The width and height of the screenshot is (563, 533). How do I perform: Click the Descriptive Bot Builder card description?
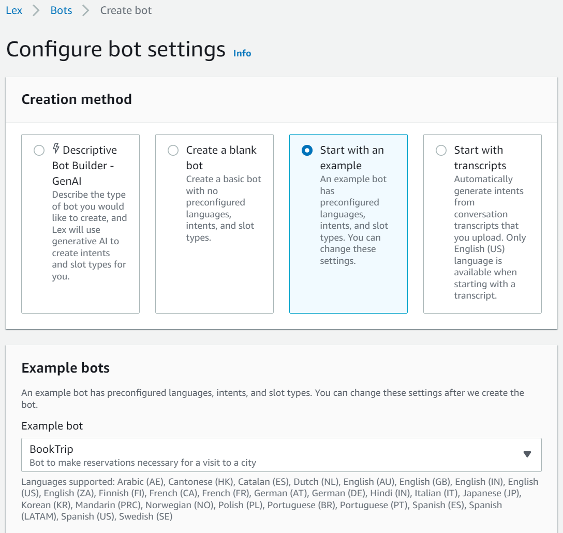tap(89, 235)
